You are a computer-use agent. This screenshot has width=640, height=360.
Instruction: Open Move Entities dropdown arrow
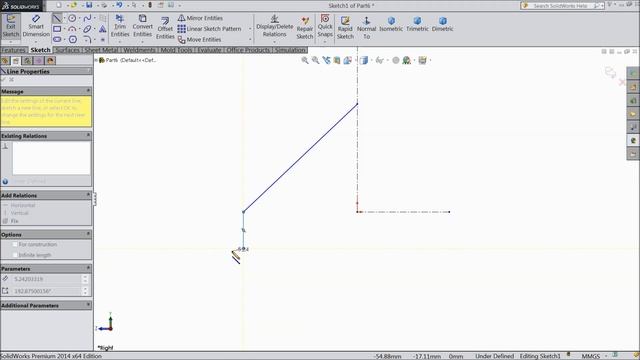pyautogui.click(x=250, y=40)
